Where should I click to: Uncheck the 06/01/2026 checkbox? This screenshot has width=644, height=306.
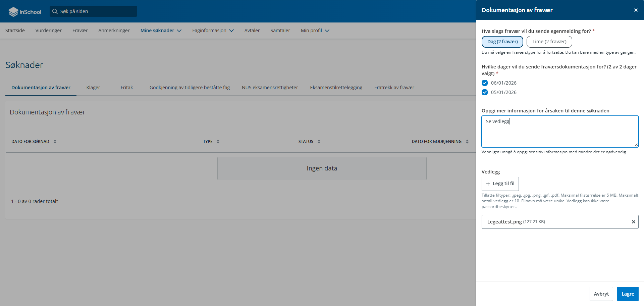coord(485,83)
